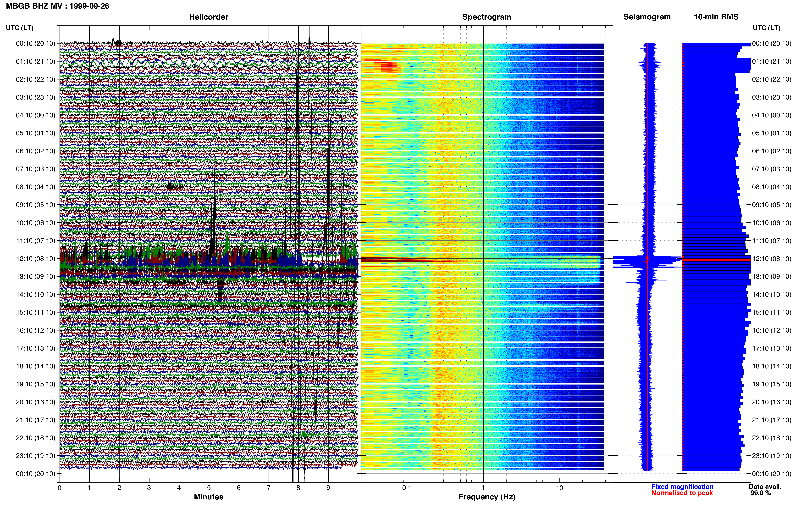Click the left '02:10 (22:10)' time label
This screenshot has height=508, width=812.
[36, 79]
